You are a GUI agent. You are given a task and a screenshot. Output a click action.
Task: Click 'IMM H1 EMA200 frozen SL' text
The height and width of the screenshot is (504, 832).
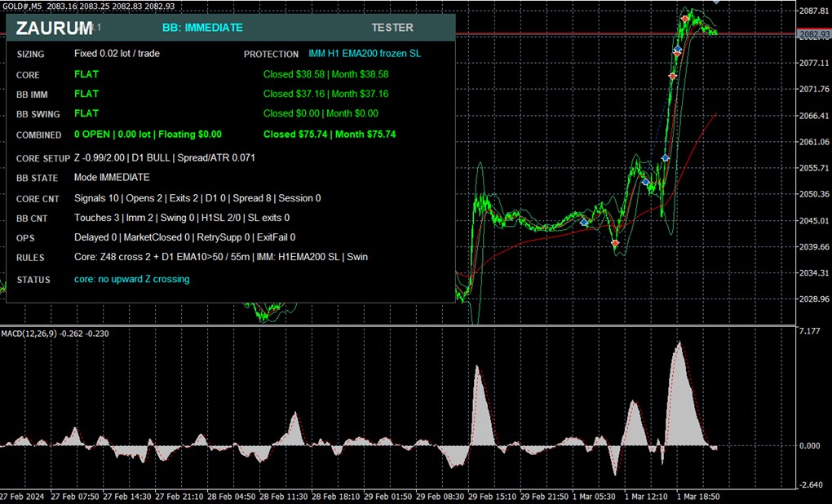click(365, 54)
